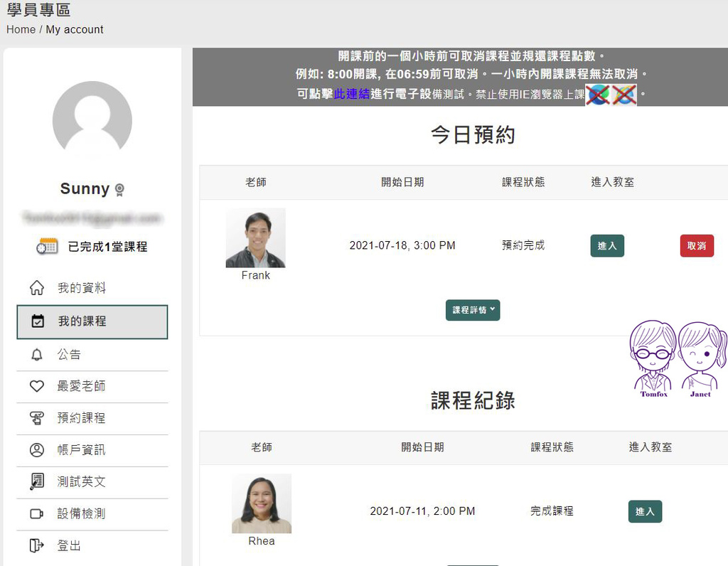Image resolution: width=728 pixels, height=566 pixels.
Task: Select the logout door icon for 登出
Action: tap(37, 545)
